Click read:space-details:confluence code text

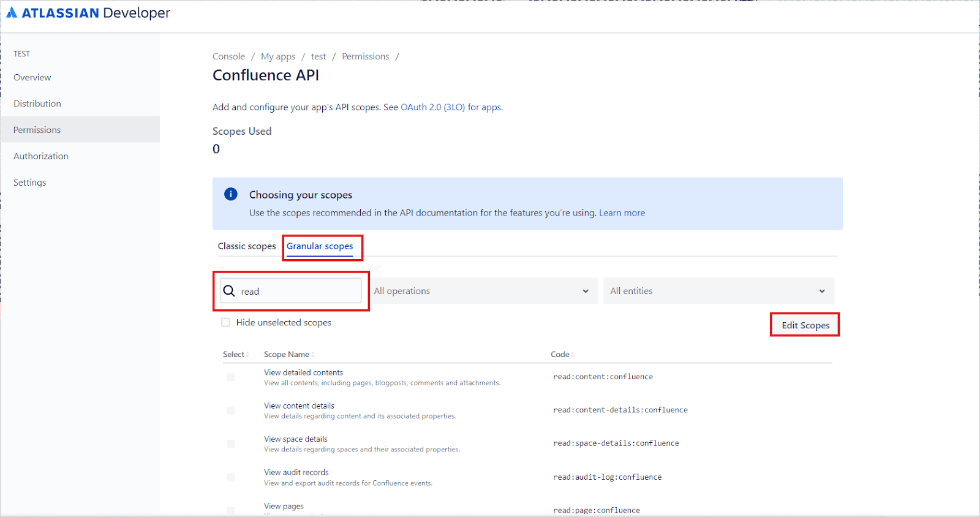click(x=616, y=443)
